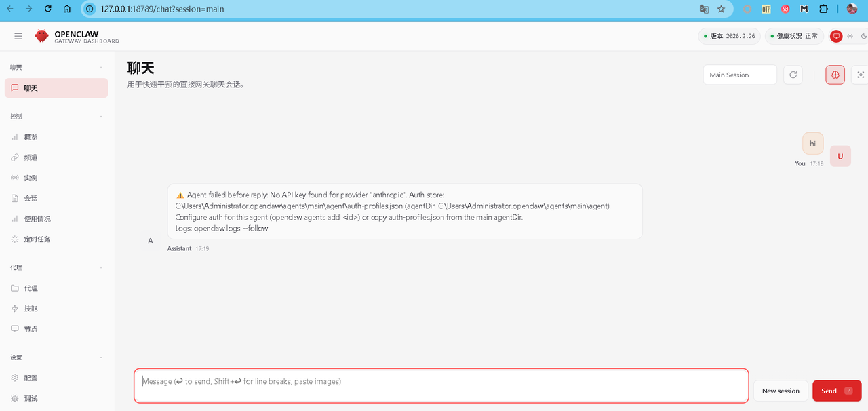
Task: Open the Main Session selector dropdown
Action: coord(740,75)
